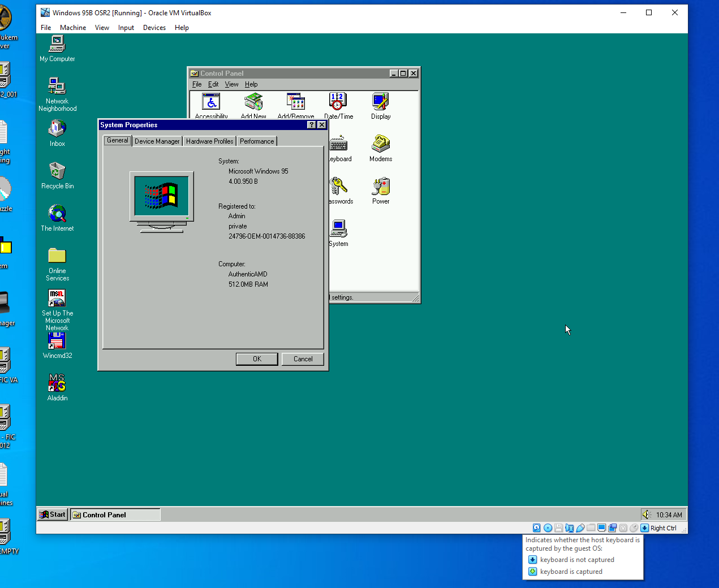Click the VirtualBox audio status icon

coord(570,528)
